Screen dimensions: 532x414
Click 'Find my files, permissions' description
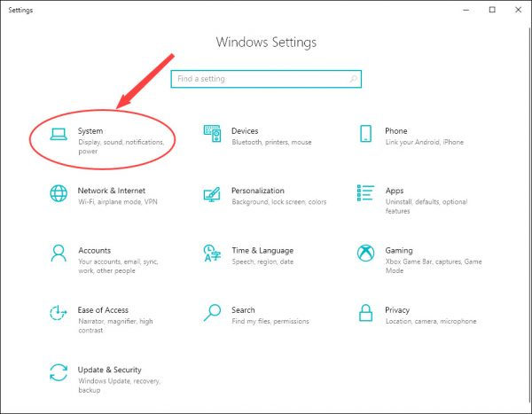tap(270, 321)
